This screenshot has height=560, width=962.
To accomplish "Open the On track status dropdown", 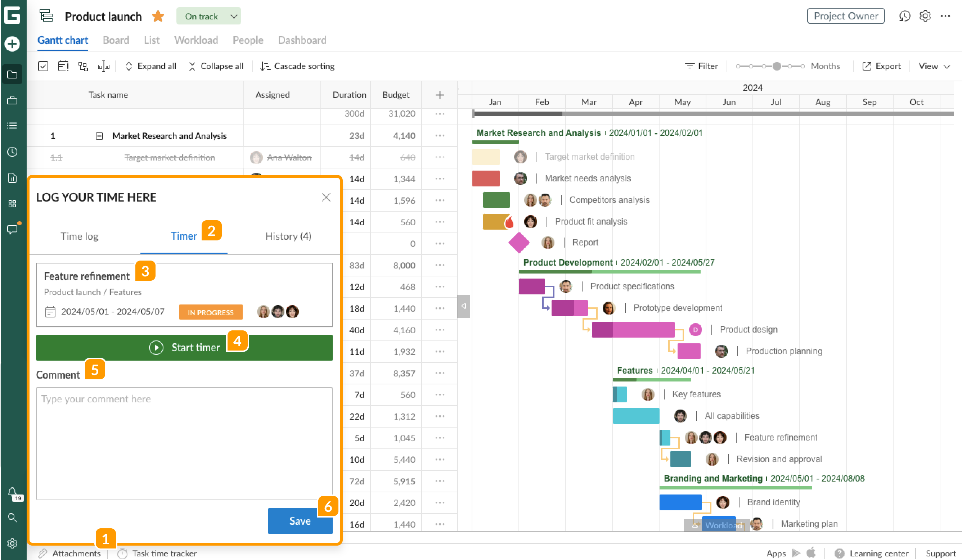I will [x=208, y=16].
